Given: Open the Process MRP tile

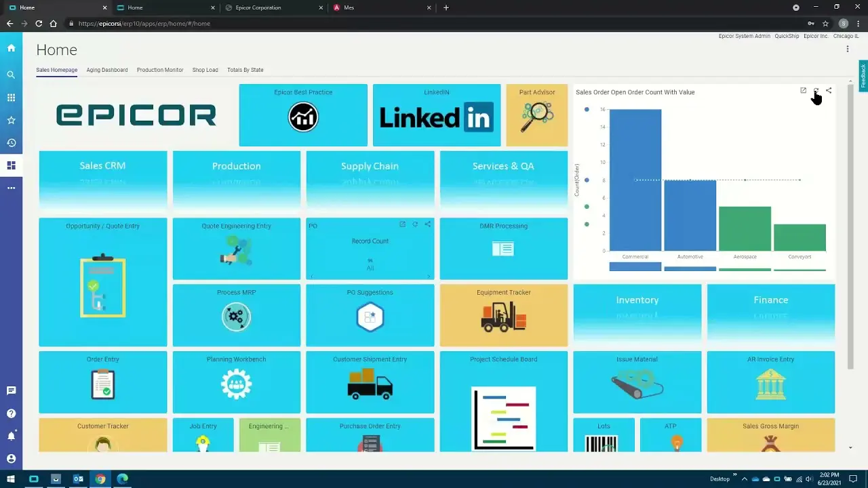Looking at the screenshot, I should pyautogui.click(x=236, y=315).
